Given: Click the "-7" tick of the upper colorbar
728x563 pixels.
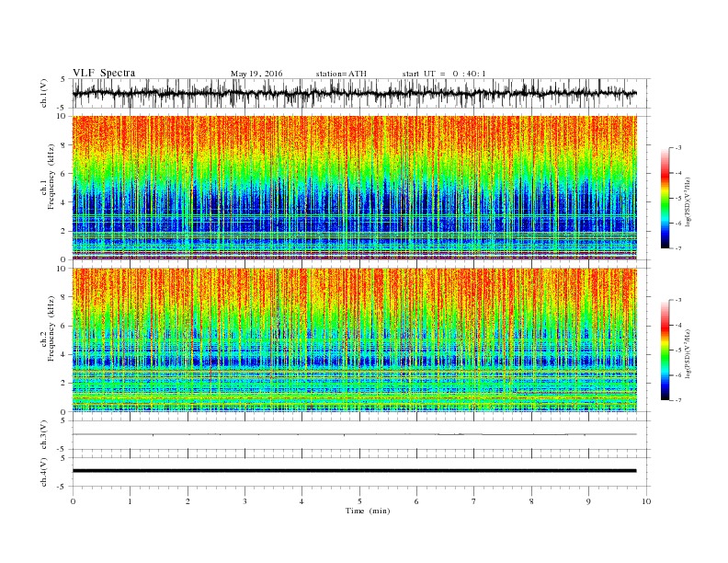Looking at the screenshot, I should pos(678,248).
